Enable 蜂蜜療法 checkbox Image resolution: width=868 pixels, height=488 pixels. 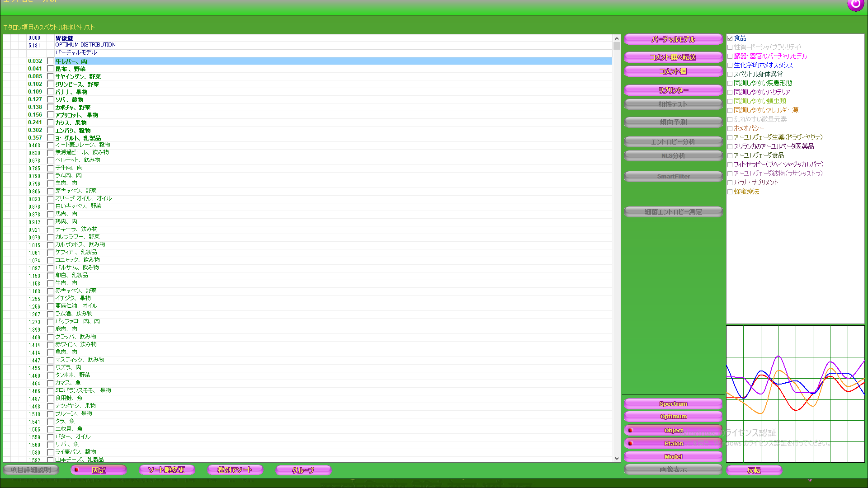click(730, 192)
